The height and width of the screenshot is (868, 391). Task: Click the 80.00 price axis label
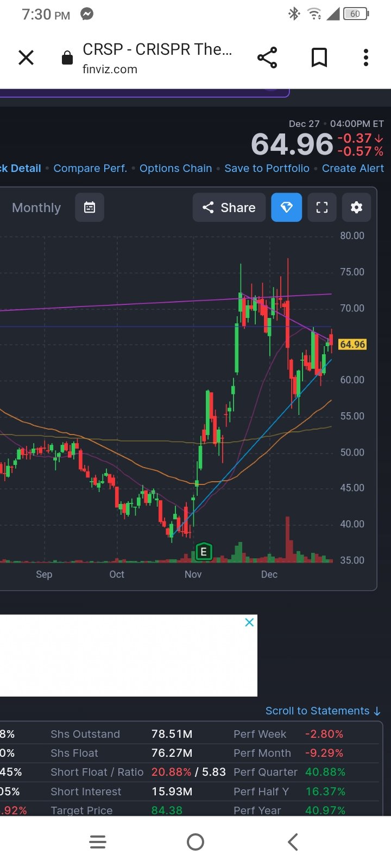352,236
